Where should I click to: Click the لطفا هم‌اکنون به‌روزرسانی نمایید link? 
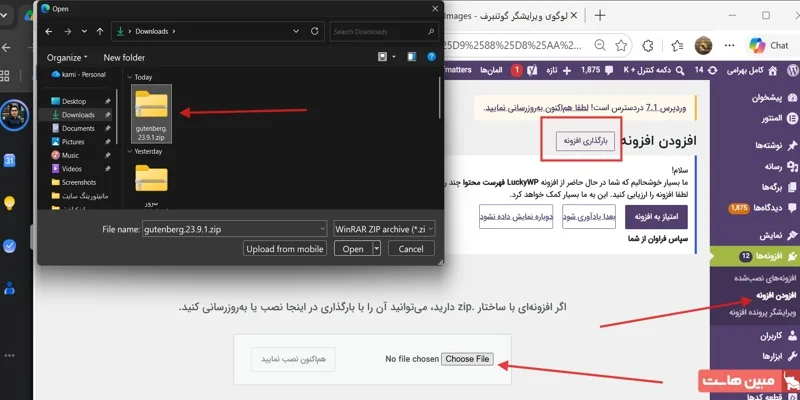pos(536,108)
